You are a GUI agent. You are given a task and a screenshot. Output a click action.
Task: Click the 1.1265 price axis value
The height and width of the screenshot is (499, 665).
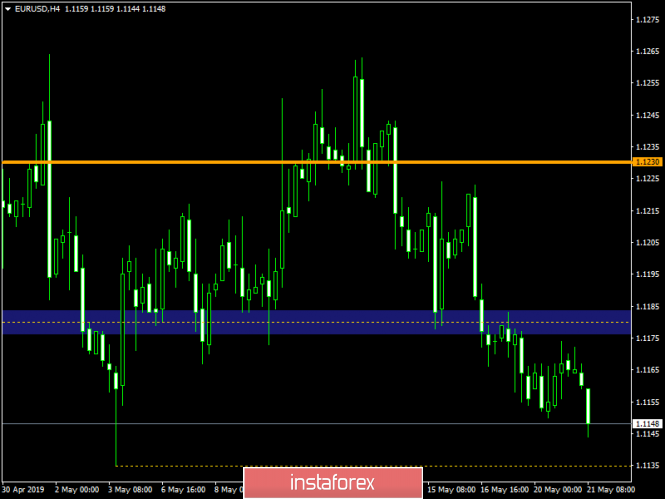pyautogui.click(x=648, y=51)
